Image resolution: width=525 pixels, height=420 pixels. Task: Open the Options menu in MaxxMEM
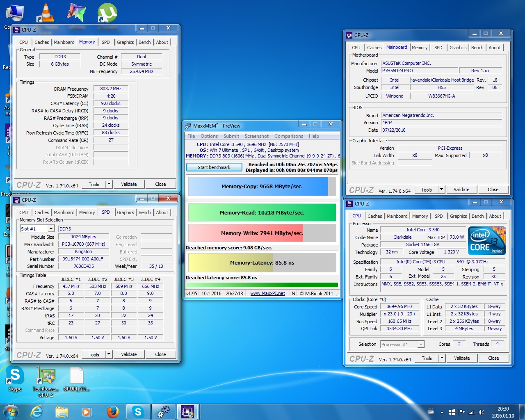[209, 136]
